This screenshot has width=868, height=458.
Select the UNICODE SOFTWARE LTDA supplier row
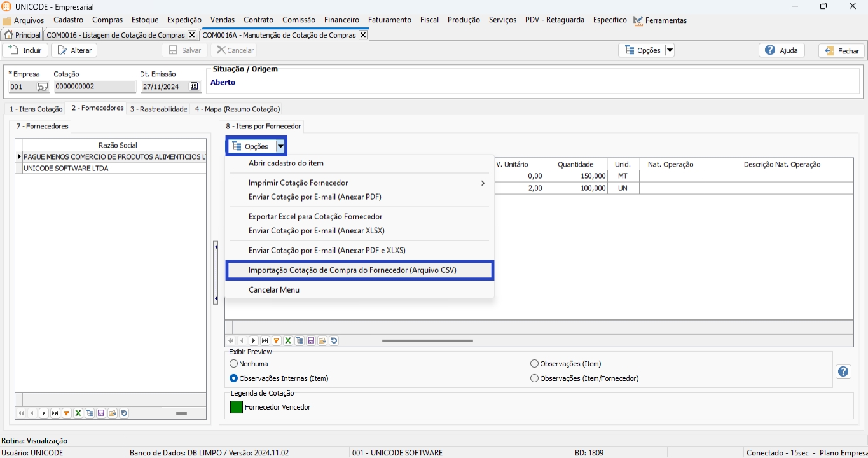66,169
